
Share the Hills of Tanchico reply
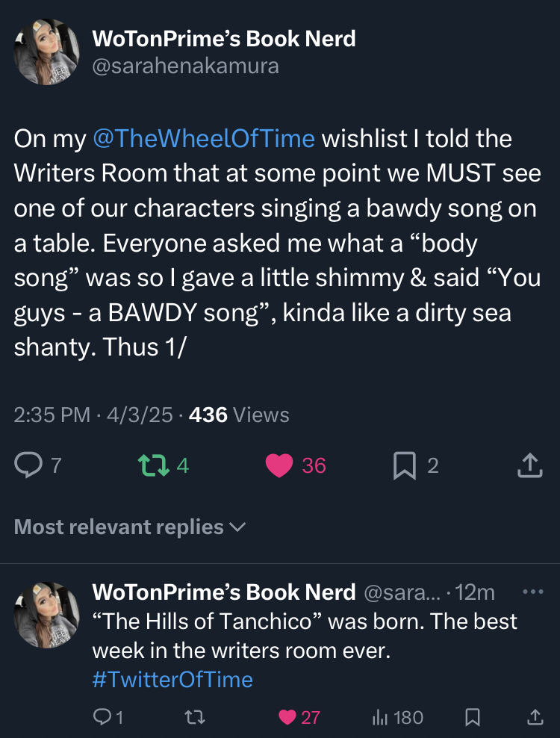(x=535, y=718)
